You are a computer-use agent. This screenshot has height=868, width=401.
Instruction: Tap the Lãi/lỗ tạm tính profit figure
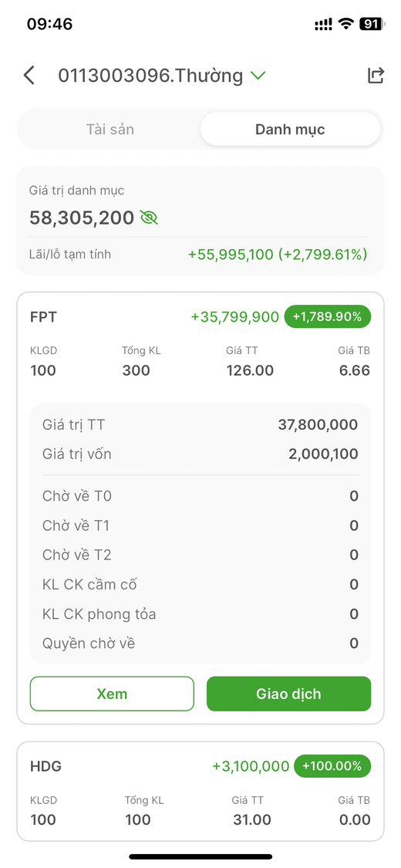point(278,255)
